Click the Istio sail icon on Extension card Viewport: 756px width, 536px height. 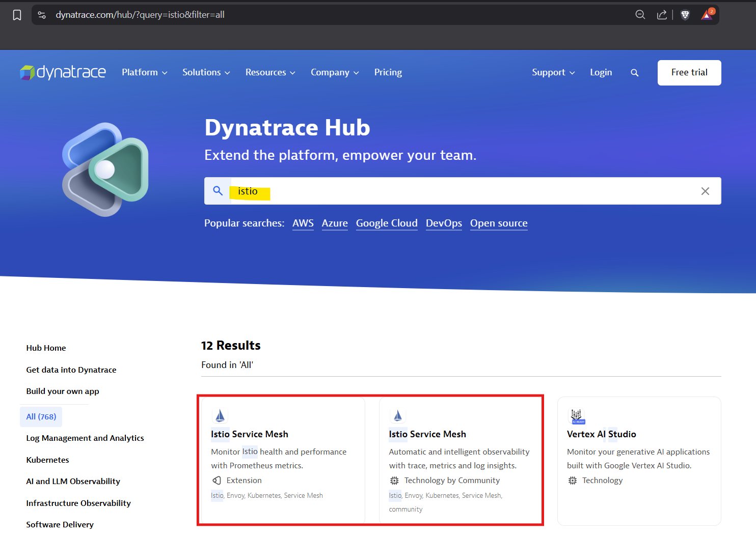pyautogui.click(x=220, y=416)
